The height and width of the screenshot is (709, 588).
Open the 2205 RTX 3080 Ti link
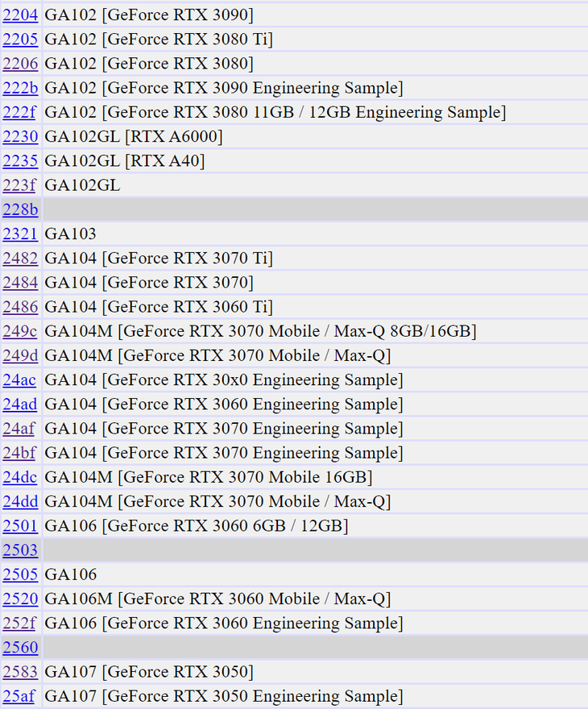[20, 39]
